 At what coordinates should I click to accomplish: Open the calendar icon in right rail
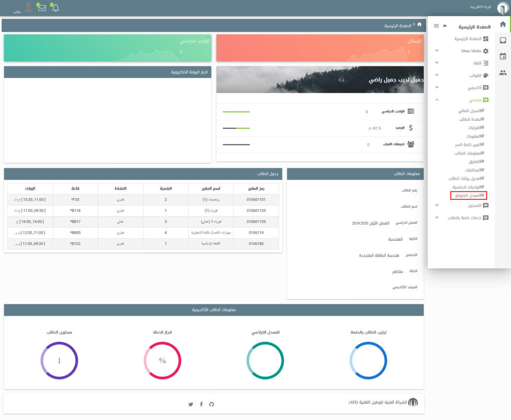(x=503, y=56)
